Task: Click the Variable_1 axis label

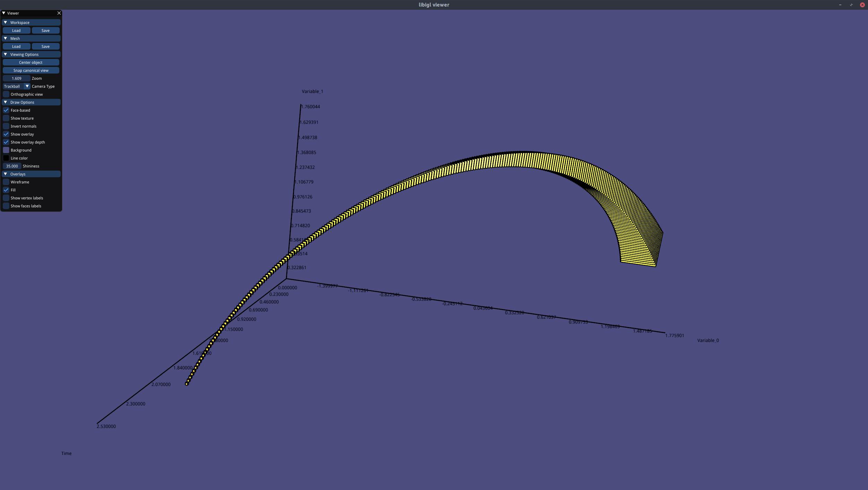Action: click(x=312, y=92)
